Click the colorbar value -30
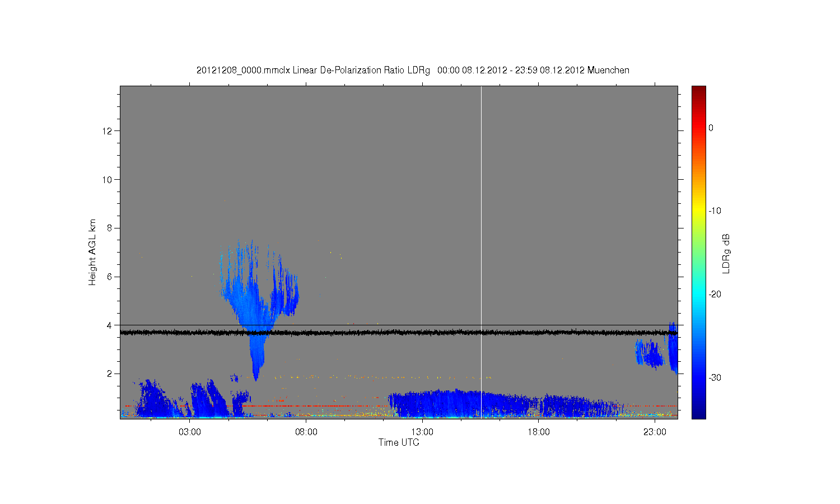Image resolution: width=840 pixels, height=504 pixels. (x=715, y=377)
